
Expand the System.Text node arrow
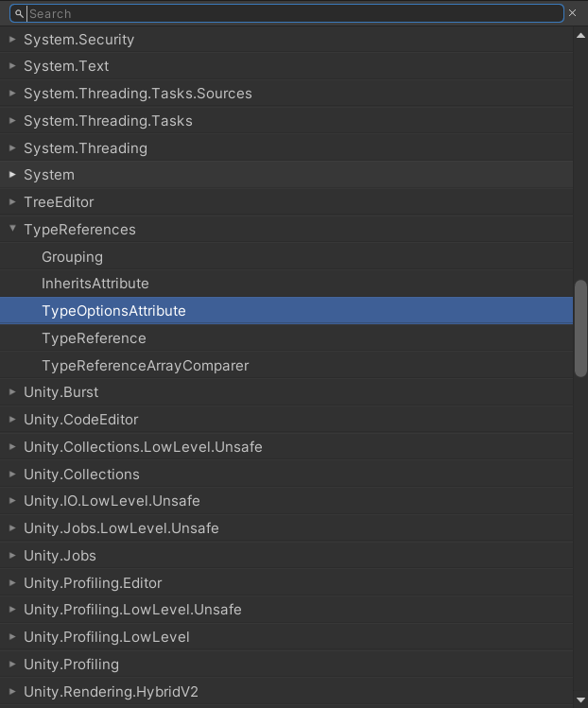point(12,66)
